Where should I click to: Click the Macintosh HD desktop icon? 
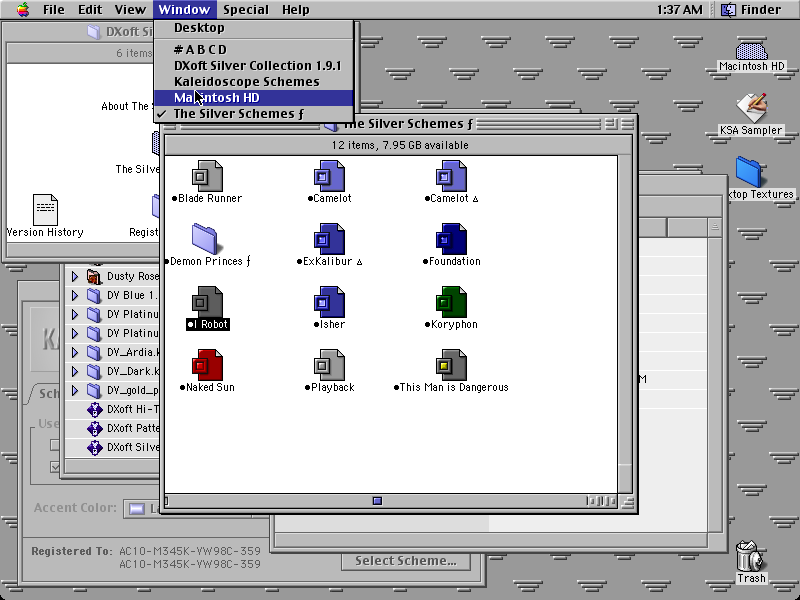pyautogui.click(x=752, y=51)
